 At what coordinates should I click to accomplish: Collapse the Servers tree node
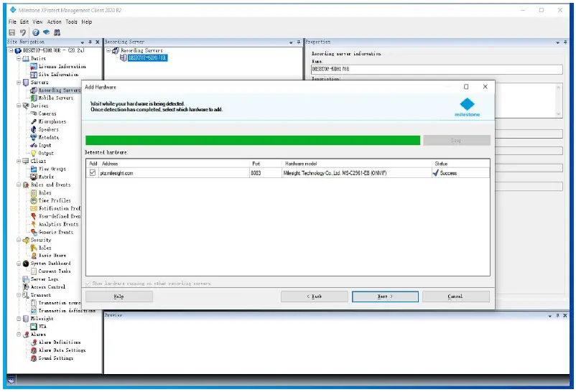click(x=19, y=83)
